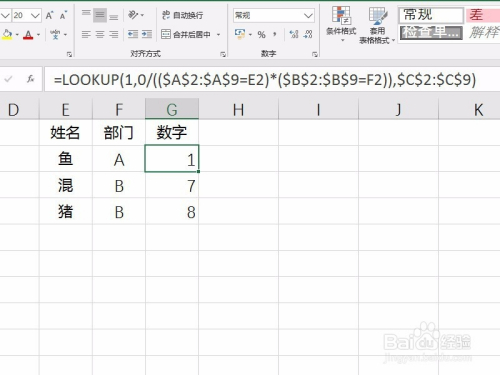Open the font name dropdown arrow
This screenshot has width=500, height=375.
5,15
